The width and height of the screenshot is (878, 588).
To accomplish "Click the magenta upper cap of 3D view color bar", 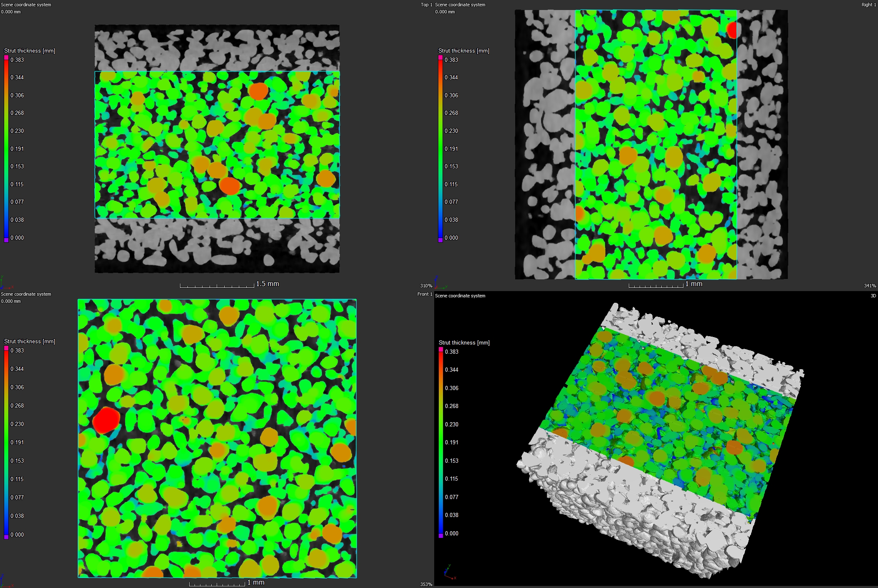I will coord(441,350).
